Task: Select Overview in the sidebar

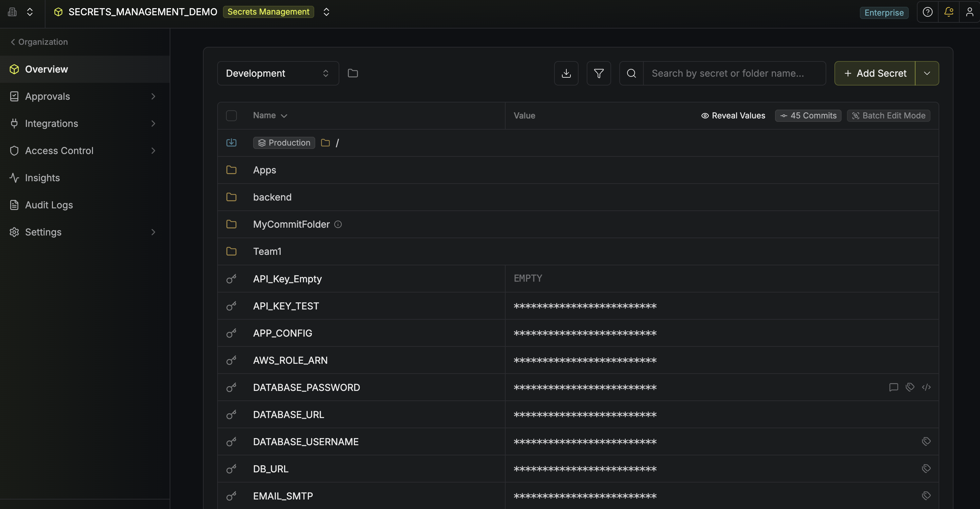Action: (85, 69)
